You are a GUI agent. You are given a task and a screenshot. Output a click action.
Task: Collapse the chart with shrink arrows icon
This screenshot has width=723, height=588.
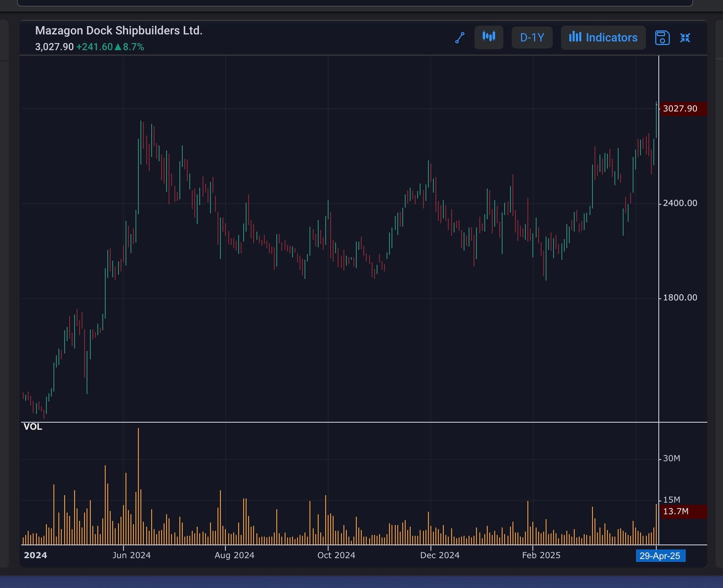point(685,38)
